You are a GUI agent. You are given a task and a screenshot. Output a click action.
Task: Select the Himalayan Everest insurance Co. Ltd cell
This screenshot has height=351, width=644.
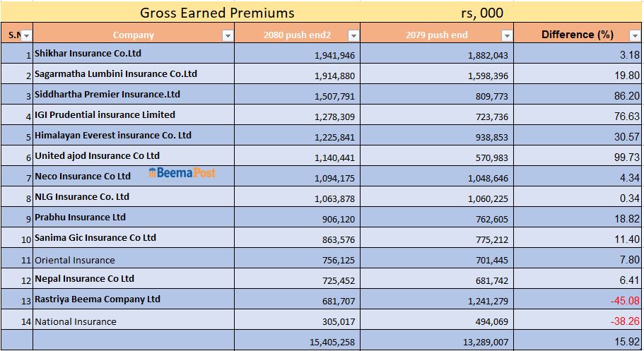[x=133, y=136]
